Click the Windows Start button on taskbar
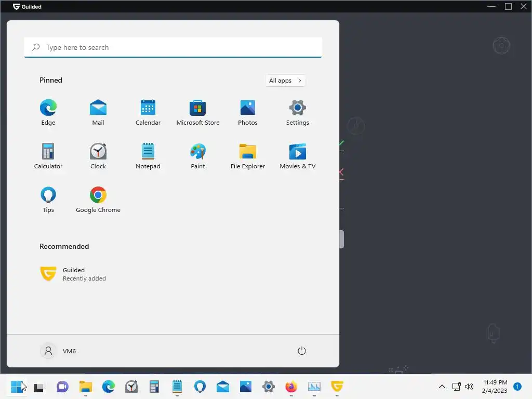This screenshot has width=532, height=399. coord(17,387)
